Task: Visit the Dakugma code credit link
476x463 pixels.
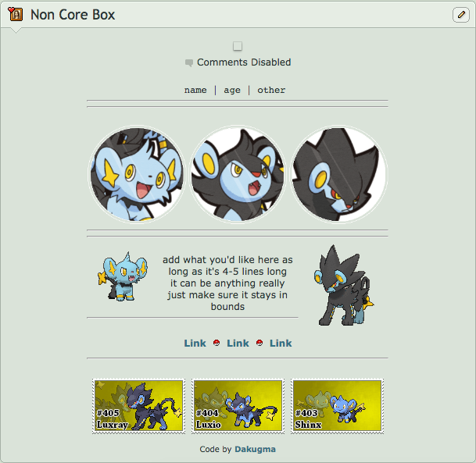Action: (255, 449)
